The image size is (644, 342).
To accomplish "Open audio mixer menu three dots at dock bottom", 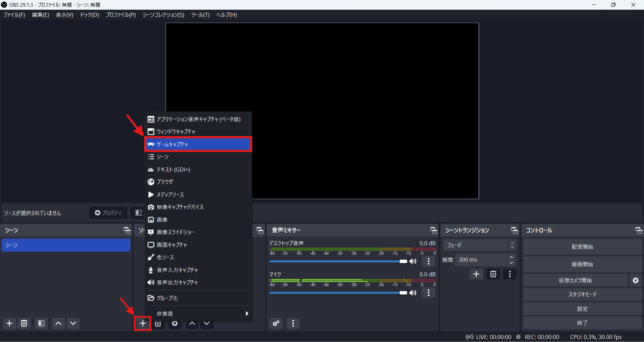I will point(293,323).
